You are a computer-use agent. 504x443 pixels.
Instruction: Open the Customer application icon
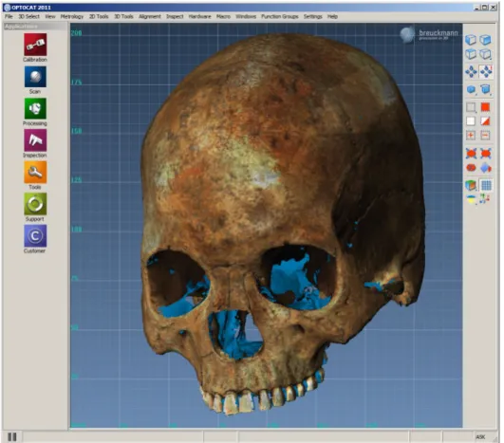[35, 236]
